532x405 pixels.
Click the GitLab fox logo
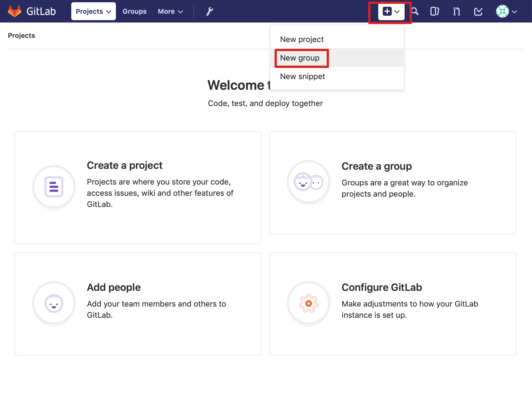tap(14, 11)
